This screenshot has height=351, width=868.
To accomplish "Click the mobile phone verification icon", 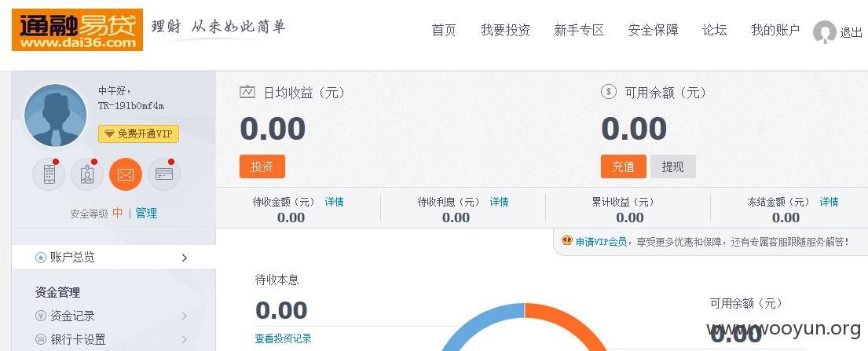I will (49, 174).
